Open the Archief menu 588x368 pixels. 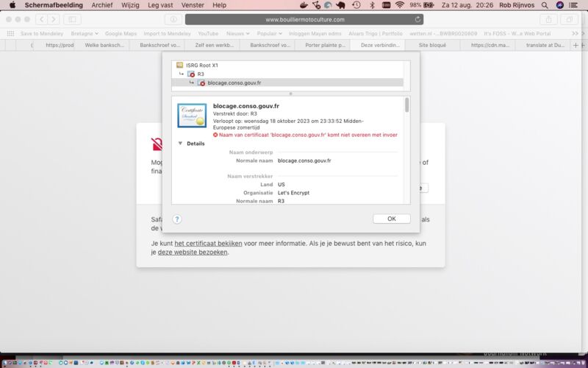(102, 5)
